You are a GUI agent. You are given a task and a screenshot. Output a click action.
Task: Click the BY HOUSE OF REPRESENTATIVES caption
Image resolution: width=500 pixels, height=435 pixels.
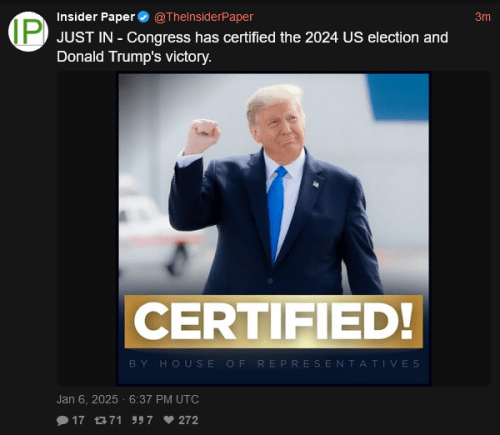[274, 364]
